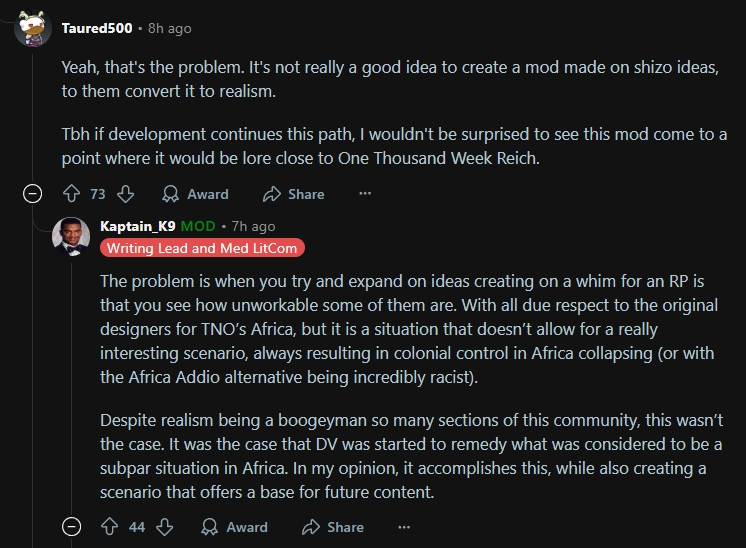Click Taured500's avatar image
This screenshot has height=548, width=746.
click(x=33, y=28)
